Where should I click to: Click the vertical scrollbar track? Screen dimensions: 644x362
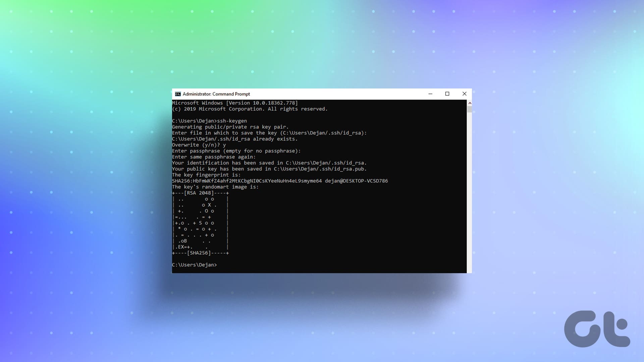pyautogui.click(x=470, y=188)
